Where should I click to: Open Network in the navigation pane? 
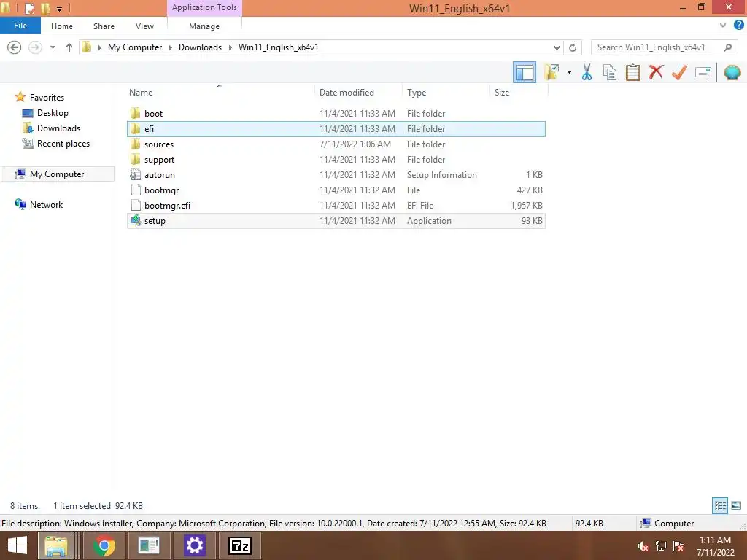46,205
